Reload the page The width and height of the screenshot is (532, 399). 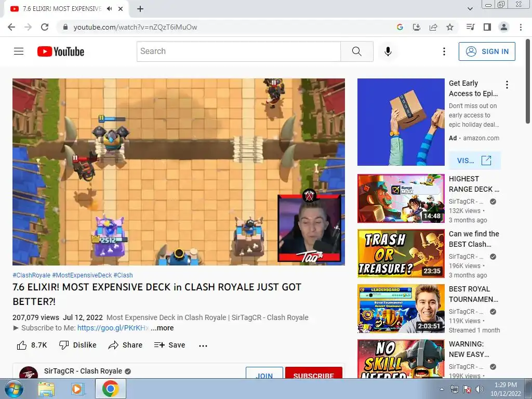click(45, 27)
